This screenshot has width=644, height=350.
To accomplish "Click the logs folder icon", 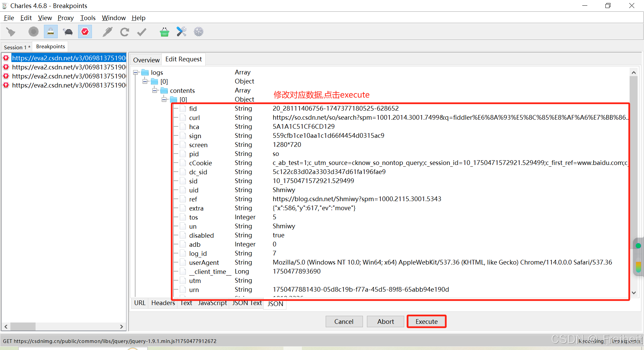I will pos(145,72).
